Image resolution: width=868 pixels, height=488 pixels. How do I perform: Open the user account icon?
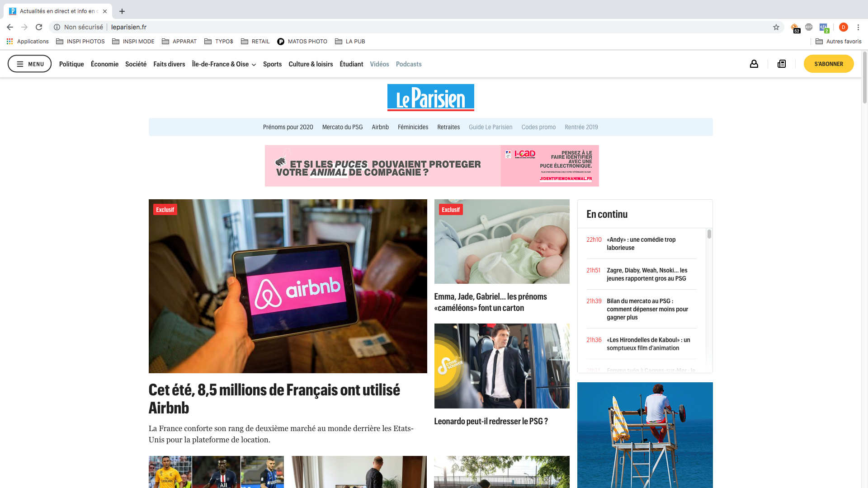coord(754,64)
